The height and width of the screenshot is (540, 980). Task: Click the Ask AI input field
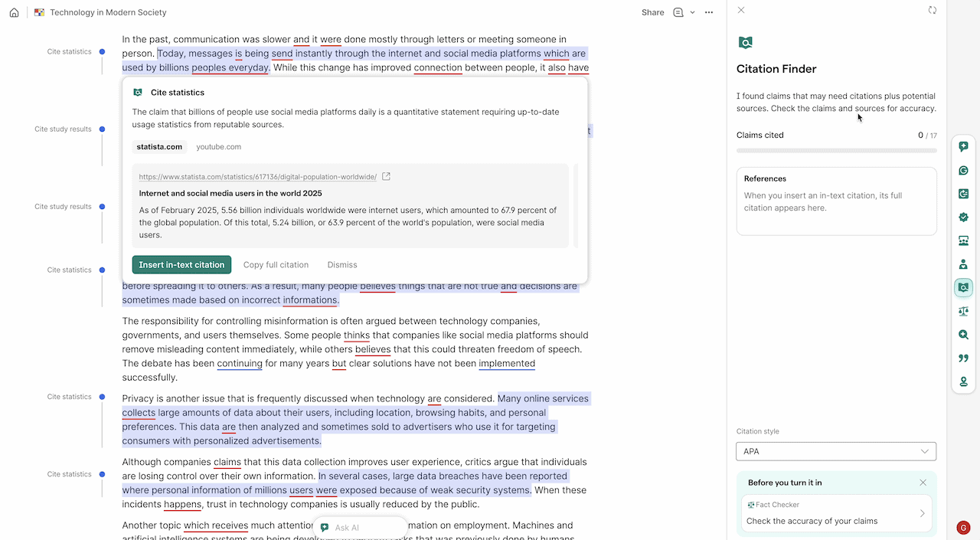pos(360,527)
